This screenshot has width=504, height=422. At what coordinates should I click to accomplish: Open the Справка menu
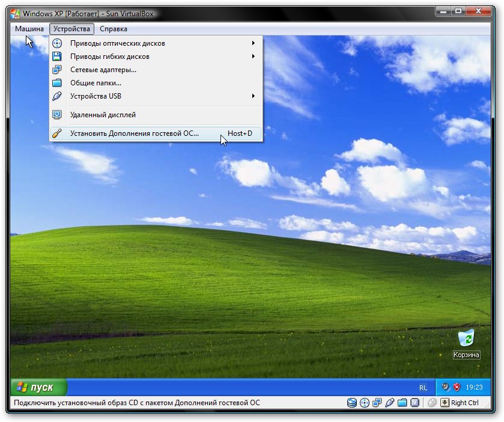point(114,29)
